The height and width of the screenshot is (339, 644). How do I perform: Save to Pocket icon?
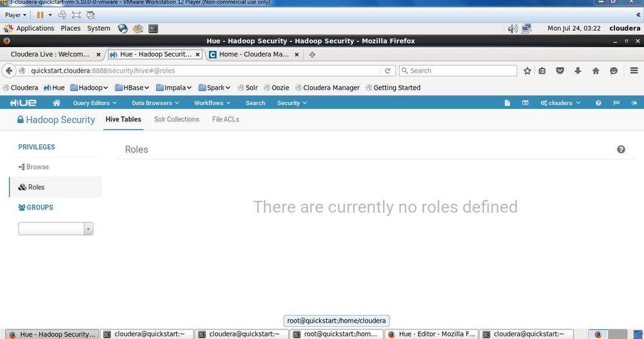pos(560,71)
